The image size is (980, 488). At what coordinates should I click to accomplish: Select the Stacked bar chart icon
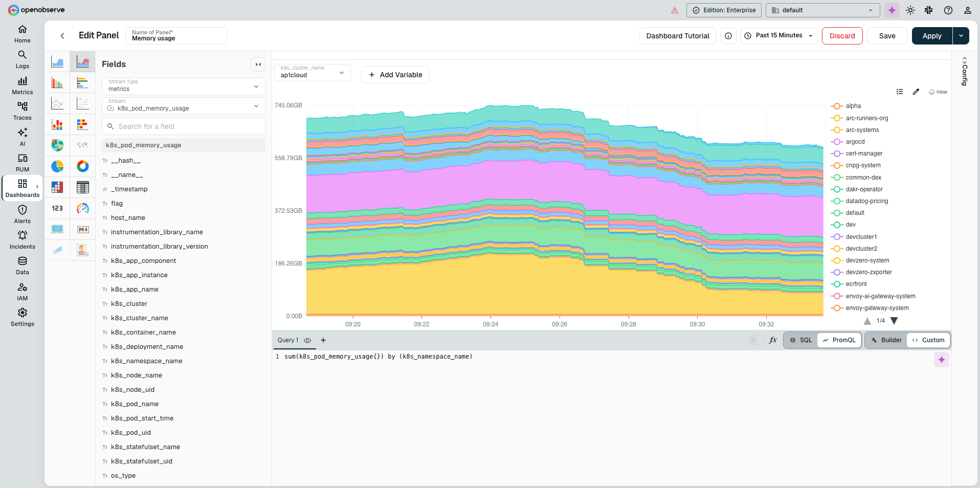(57, 124)
